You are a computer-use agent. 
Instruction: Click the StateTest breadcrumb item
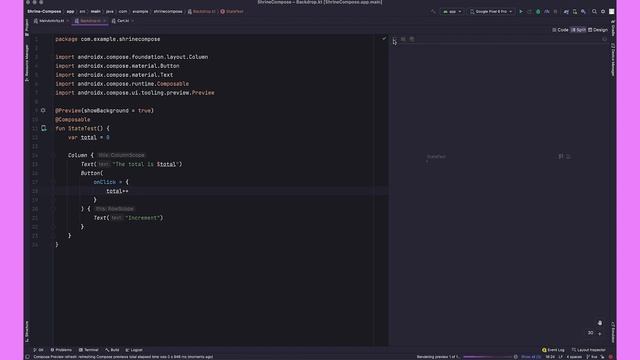pos(232,11)
